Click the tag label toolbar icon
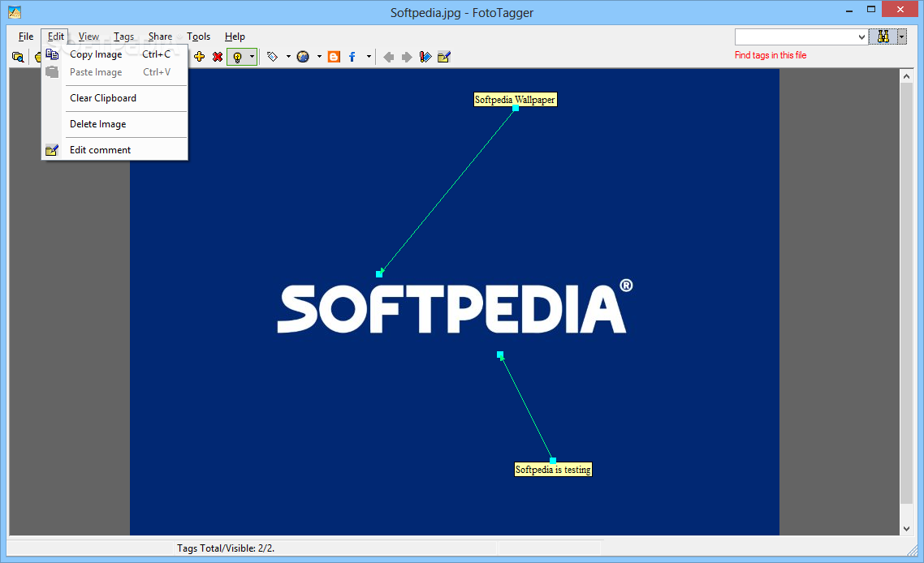Screen dimensions: 924x563 (272, 57)
